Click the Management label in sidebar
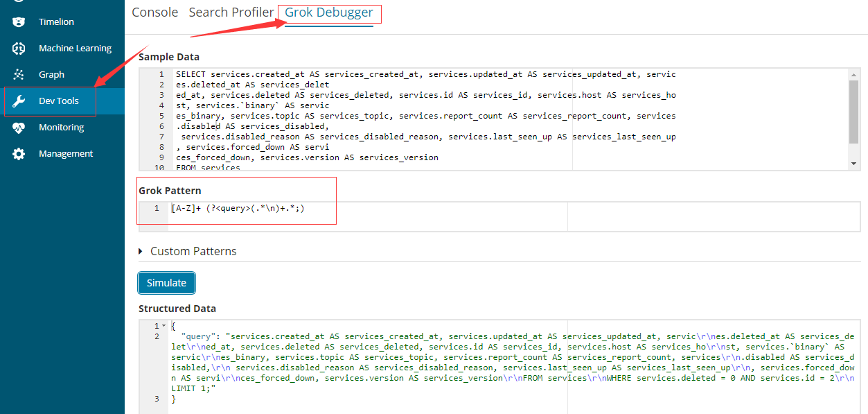 (x=66, y=154)
